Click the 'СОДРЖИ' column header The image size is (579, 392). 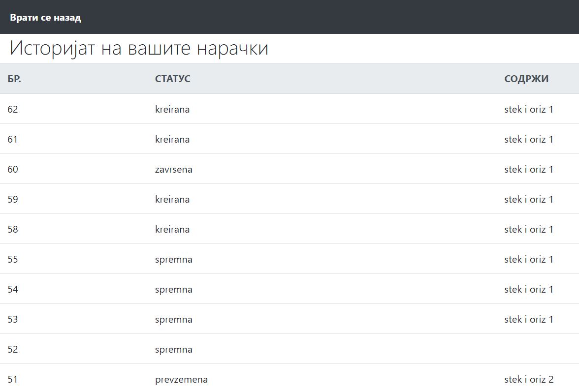[526, 79]
